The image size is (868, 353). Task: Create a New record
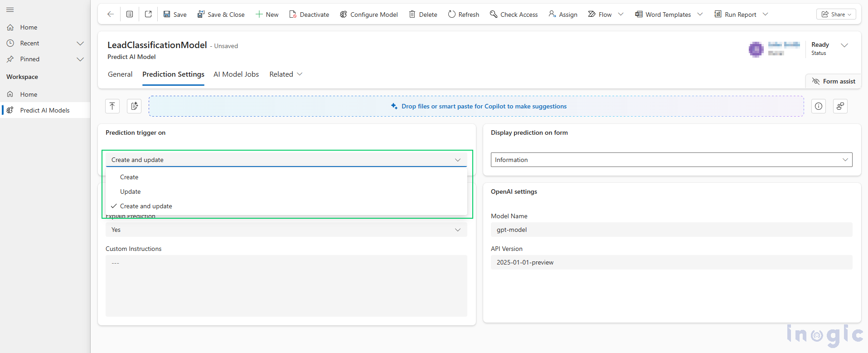click(x=267, y=14)
